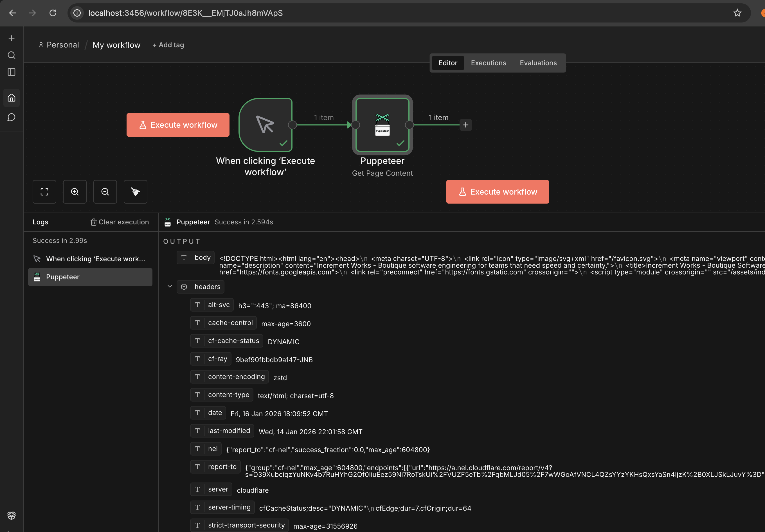Click the tidy-up nodes broom icon

[x=135, y=192]
